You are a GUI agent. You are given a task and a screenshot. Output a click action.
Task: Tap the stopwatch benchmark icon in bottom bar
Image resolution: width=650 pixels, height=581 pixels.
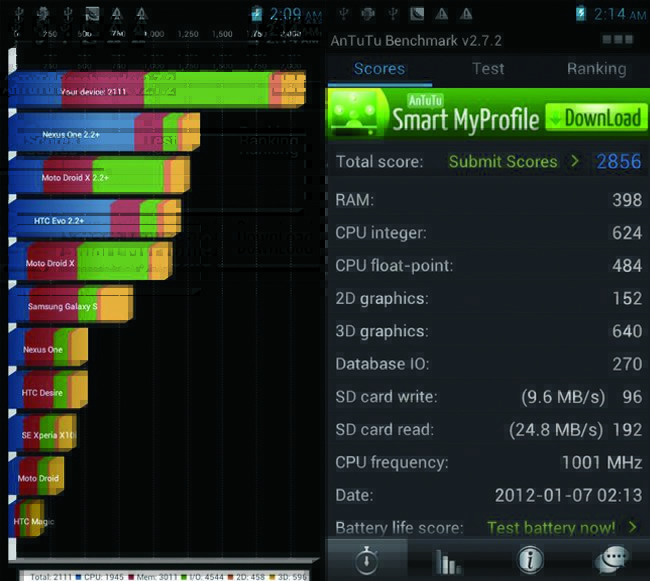point(368,558)
